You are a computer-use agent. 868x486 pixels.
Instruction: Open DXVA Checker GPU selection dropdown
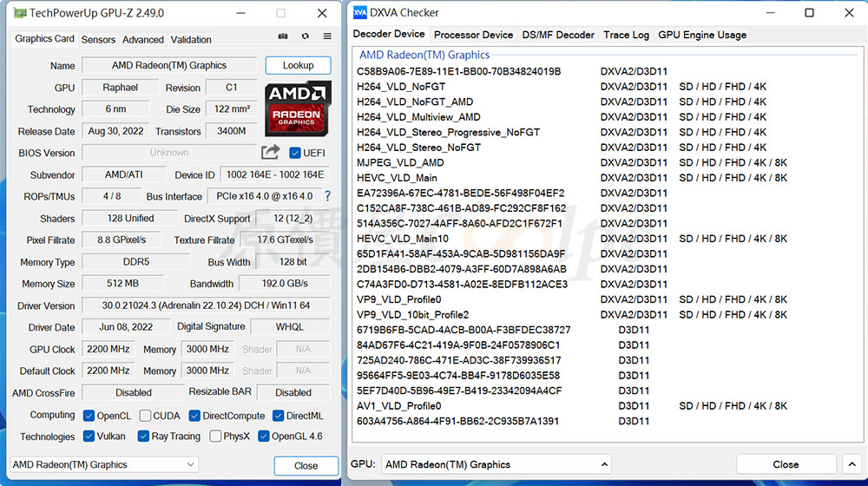496,464
